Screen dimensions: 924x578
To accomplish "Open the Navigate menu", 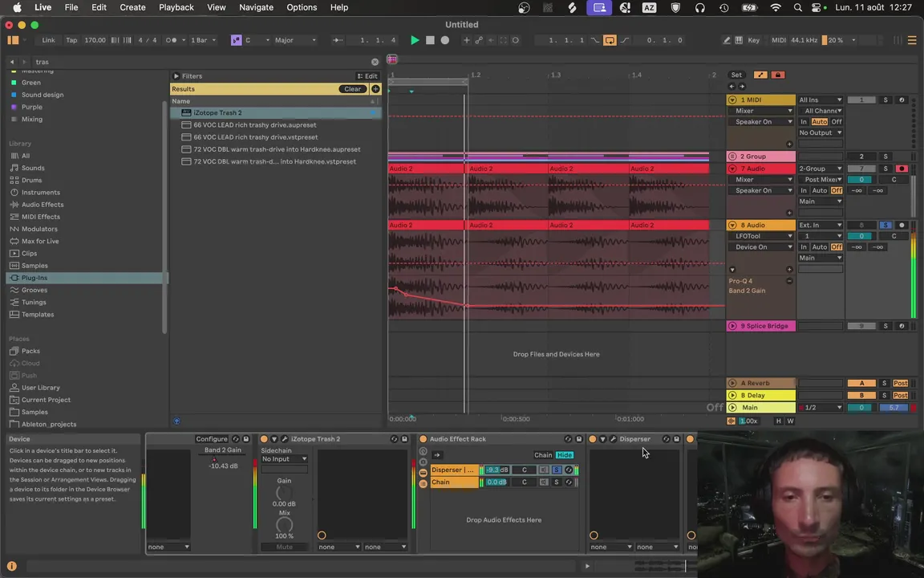I will 256,7.
